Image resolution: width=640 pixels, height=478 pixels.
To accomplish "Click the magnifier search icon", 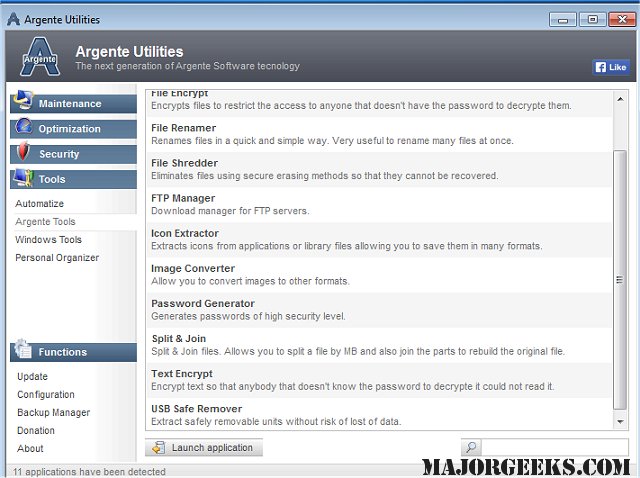I will pyautogui.click(x=471, y=447).
